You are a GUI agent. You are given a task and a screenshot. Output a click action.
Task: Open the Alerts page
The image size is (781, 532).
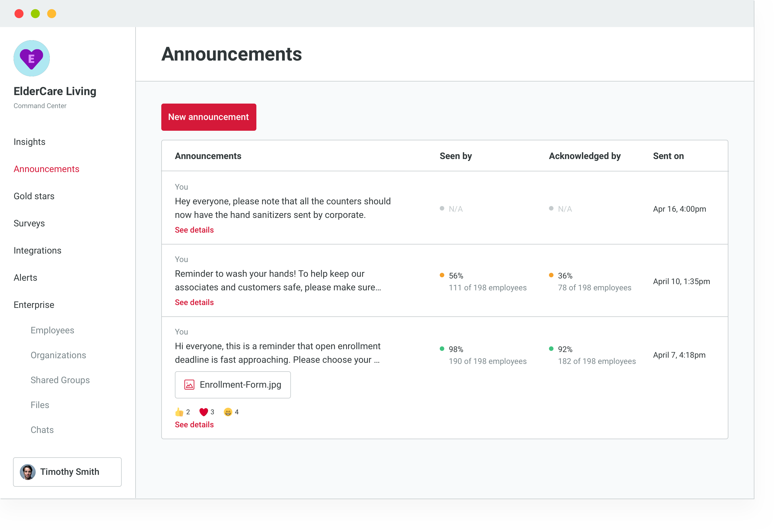pos(25,278)
